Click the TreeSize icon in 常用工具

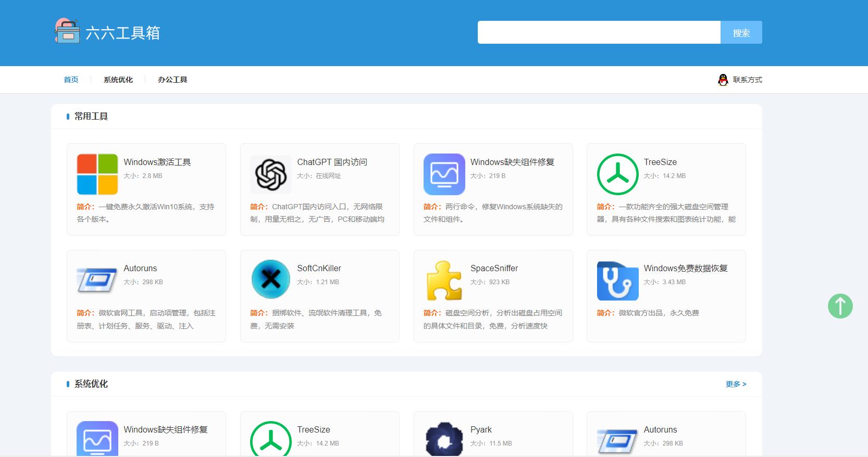tap(618, 174)
